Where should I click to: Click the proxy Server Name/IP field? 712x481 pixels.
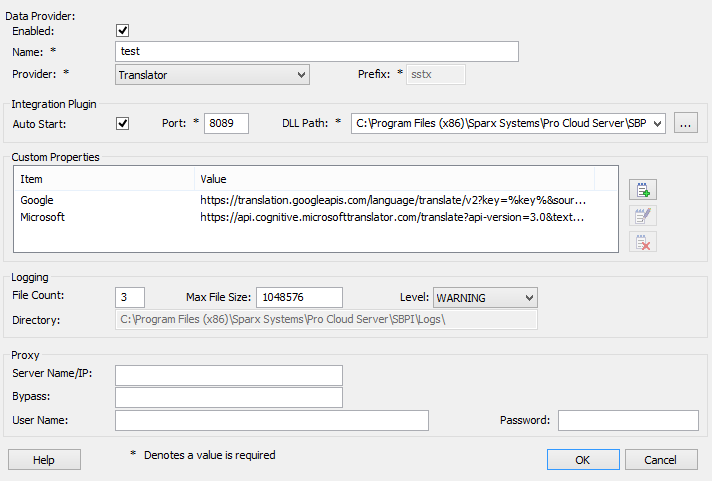pyautogui.click(x=229, y=375)
